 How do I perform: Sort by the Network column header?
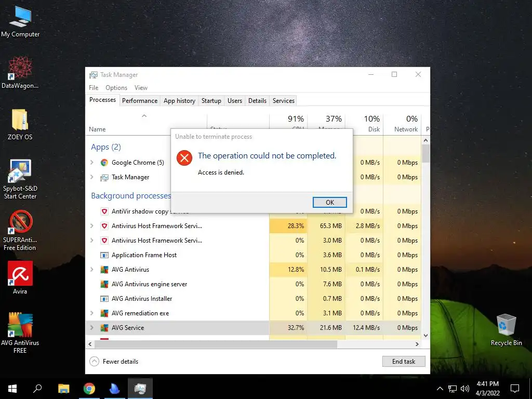tap(403, 124)
